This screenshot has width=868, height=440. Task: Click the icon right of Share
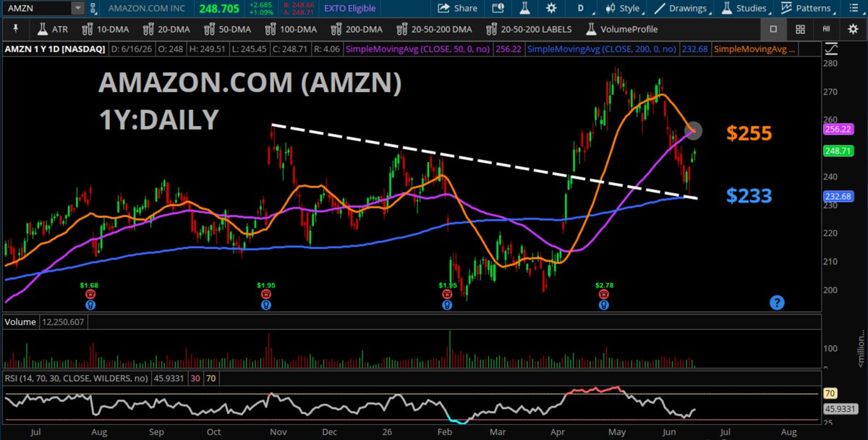(x=498, y=9)
